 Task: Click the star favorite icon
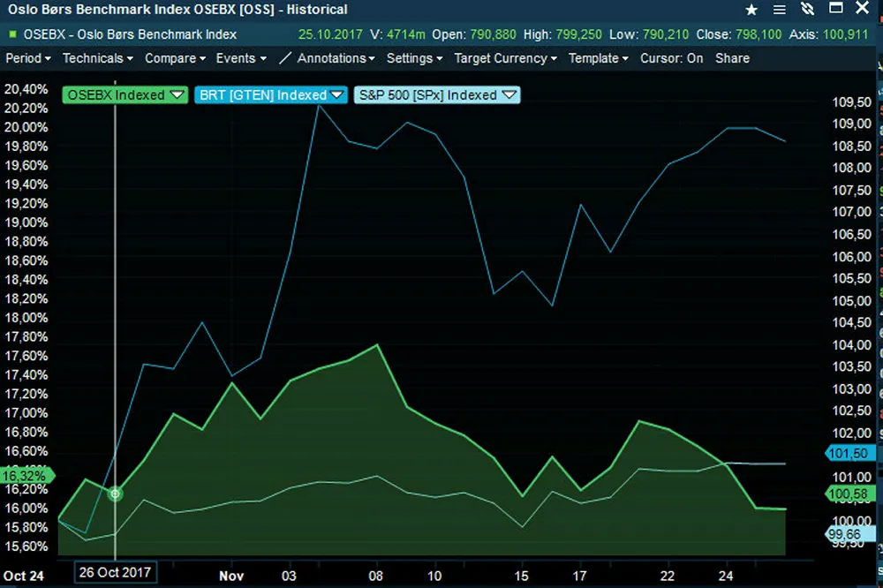tap(751, 10)
